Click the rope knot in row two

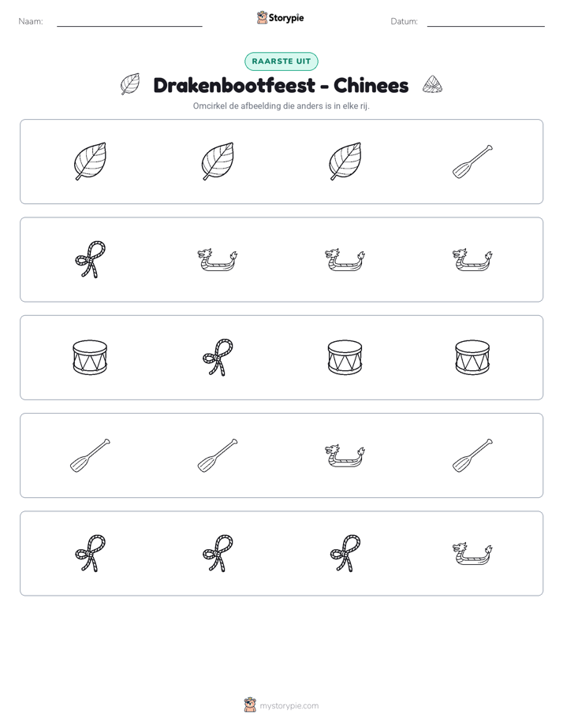(90, 259)
